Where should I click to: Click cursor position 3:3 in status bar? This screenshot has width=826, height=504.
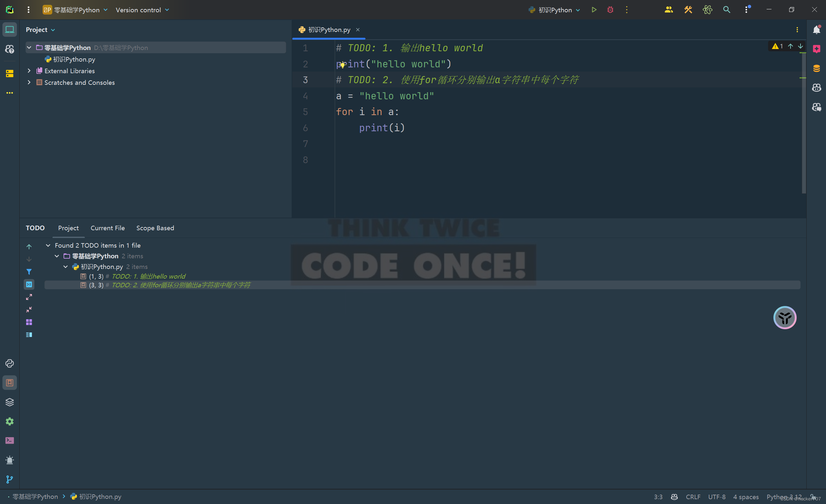pos(658,497)
